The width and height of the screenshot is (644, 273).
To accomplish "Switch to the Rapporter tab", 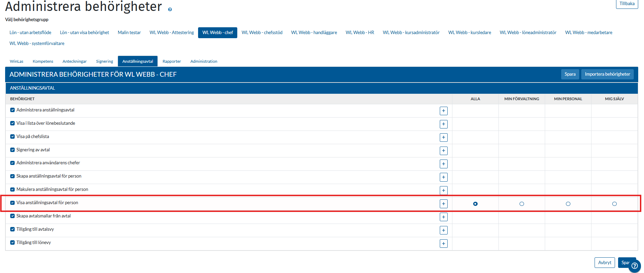I will point(171,61).
